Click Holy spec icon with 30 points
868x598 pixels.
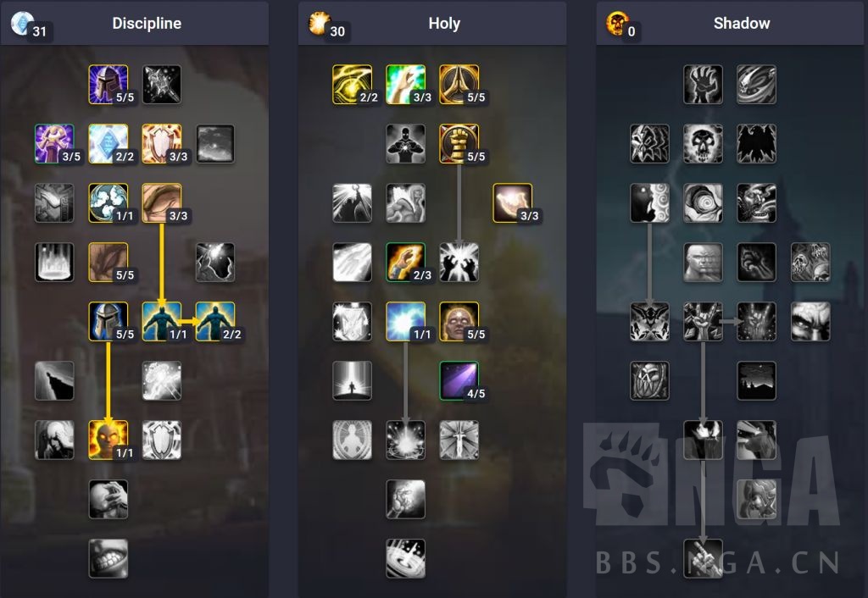320,23
